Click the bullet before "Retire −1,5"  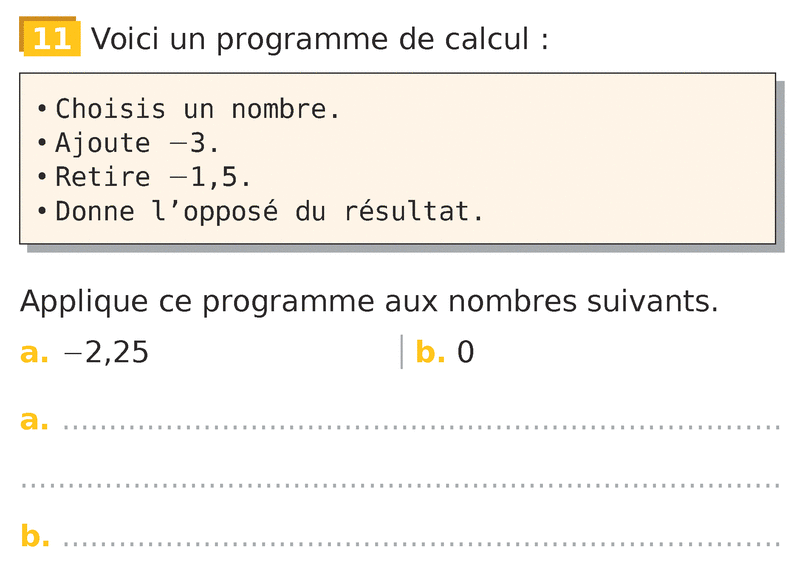[42, 178]
